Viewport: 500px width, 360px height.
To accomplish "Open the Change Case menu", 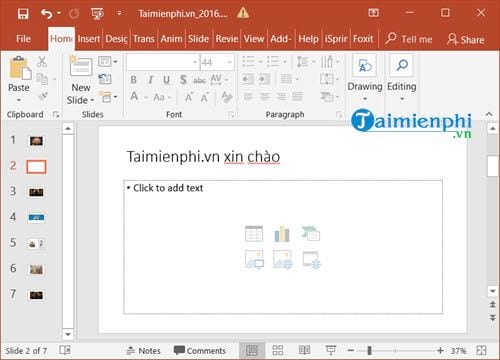I will [x=162, y=97].
